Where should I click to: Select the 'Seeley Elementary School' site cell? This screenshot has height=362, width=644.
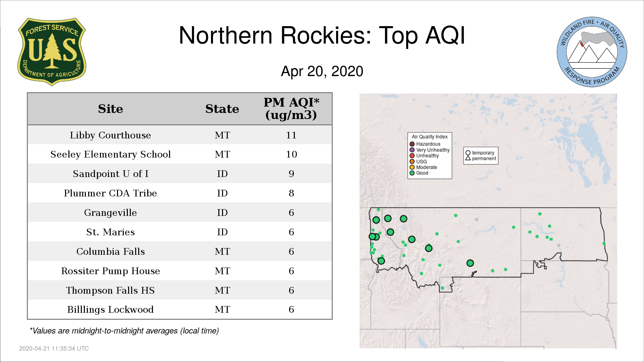click(110, 154)
